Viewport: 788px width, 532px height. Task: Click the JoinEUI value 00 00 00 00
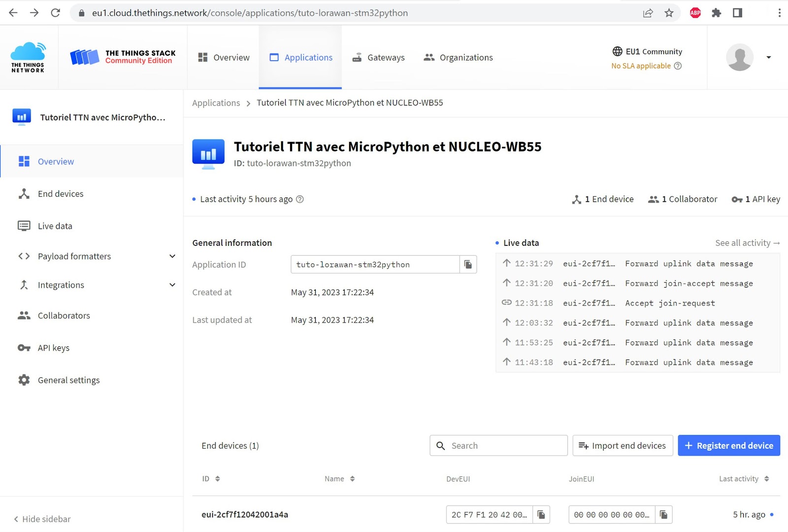tap(612, 515)
